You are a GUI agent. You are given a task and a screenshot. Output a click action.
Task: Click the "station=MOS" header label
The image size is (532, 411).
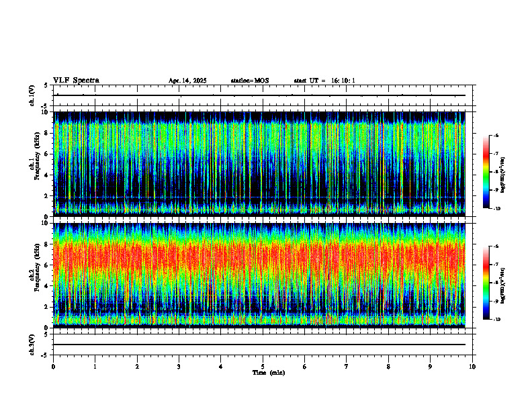(250, 81)
